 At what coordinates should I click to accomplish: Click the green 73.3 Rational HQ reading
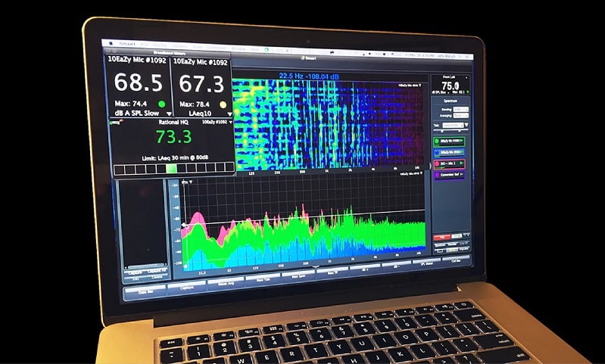point(173,137)
